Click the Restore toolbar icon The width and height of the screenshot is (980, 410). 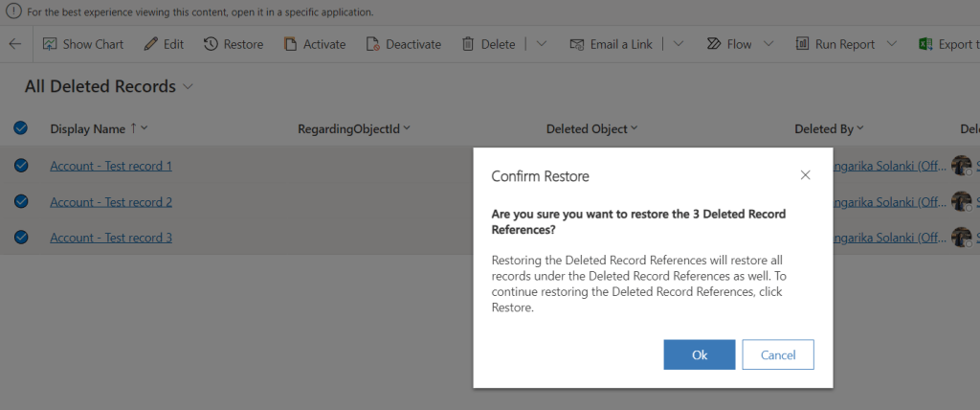click(211, 44)
